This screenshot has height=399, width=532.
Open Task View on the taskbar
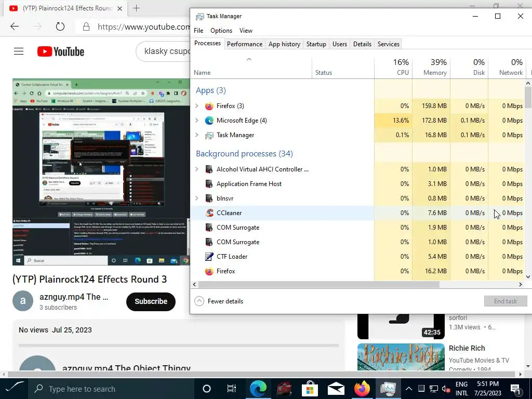(231, 389)
